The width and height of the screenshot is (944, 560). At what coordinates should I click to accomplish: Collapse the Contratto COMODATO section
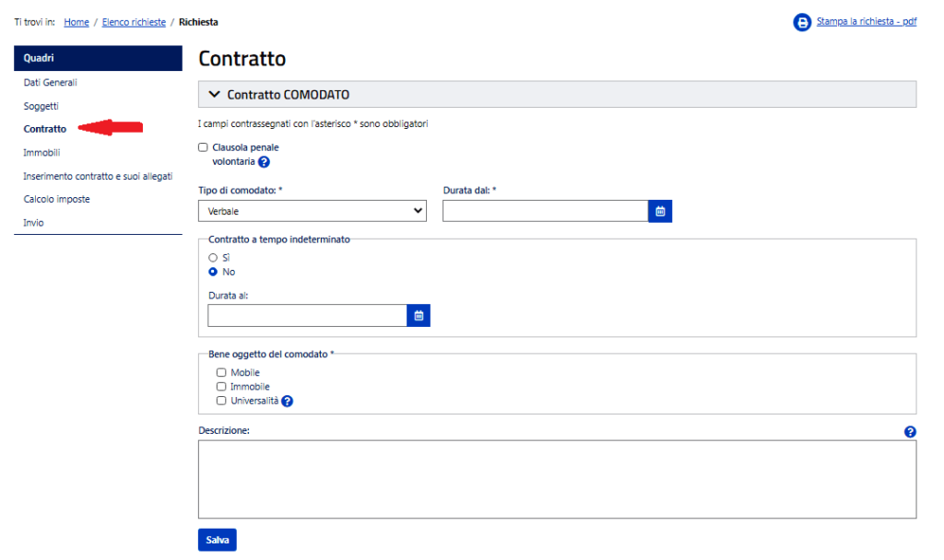pyautogui.click(x=216, y=95)
